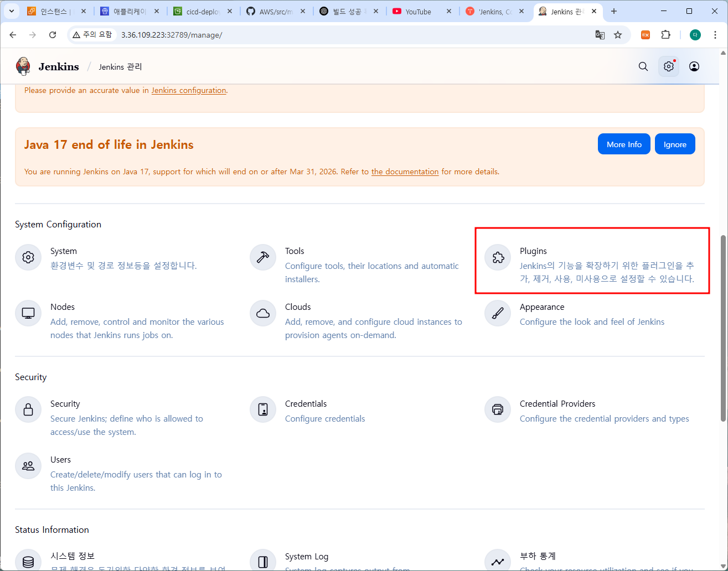Open the documentation link
728x571 pixels.
tap(405, 172)
